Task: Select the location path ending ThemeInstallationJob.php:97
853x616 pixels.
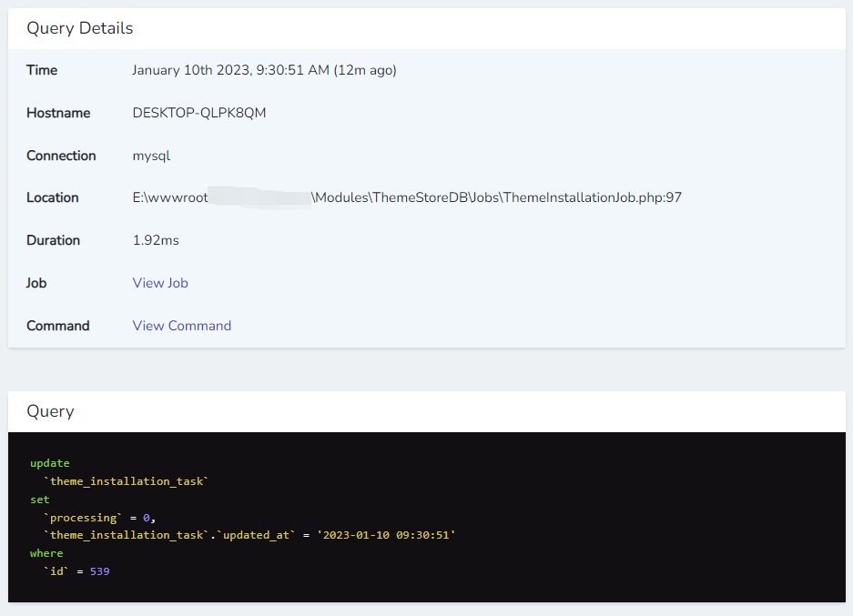Action: [407, 198]
